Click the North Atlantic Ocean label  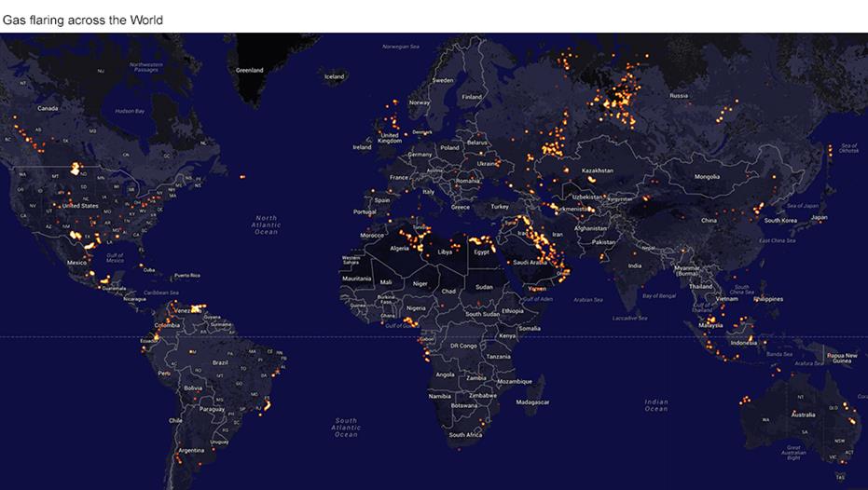pyautogui.click(x=266, y=224)
